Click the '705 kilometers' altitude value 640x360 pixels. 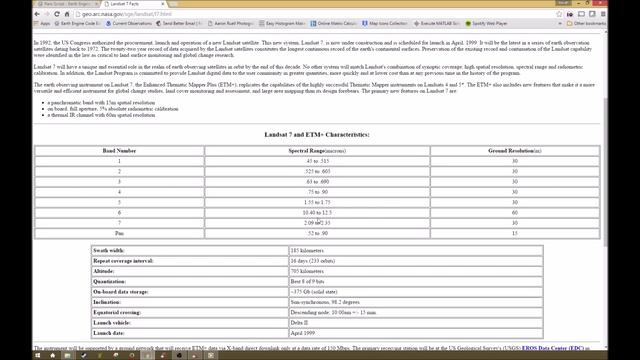click(307, 271)
